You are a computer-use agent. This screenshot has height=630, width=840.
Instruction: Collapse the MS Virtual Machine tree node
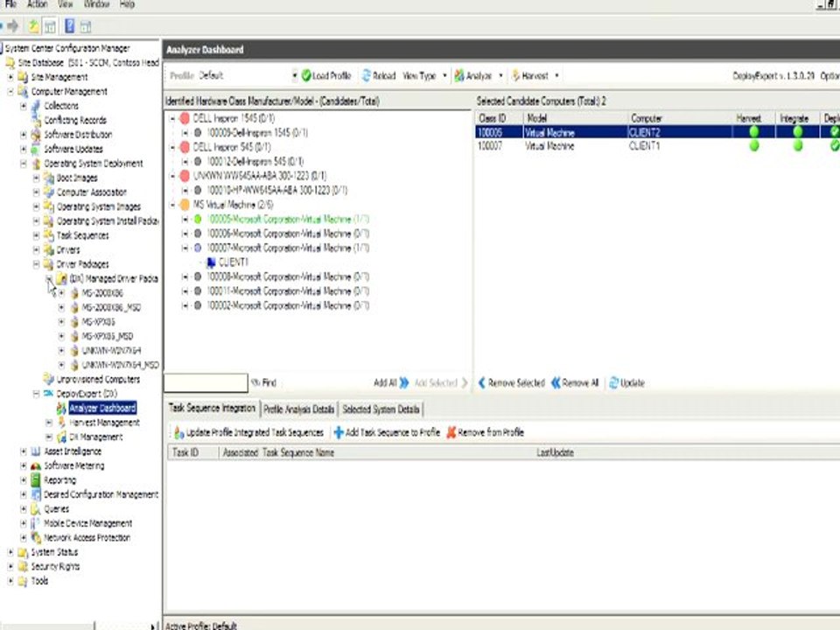click(x=172, y=205)
